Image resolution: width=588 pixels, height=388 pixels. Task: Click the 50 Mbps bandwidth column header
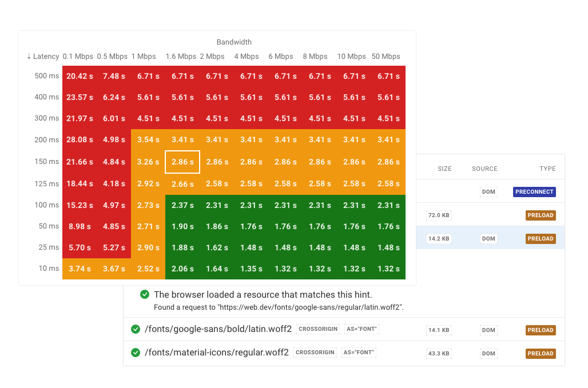(x=386, y=57)
